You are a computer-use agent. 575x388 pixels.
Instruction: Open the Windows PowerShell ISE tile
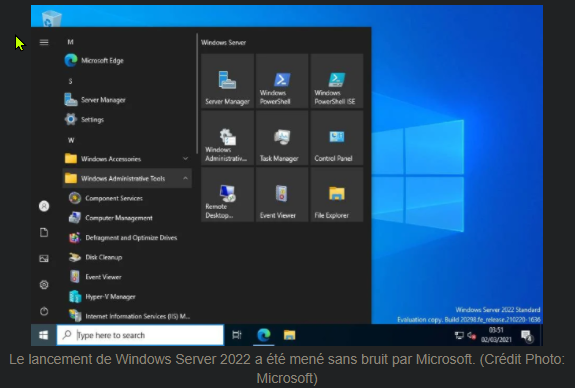[337, 81]
